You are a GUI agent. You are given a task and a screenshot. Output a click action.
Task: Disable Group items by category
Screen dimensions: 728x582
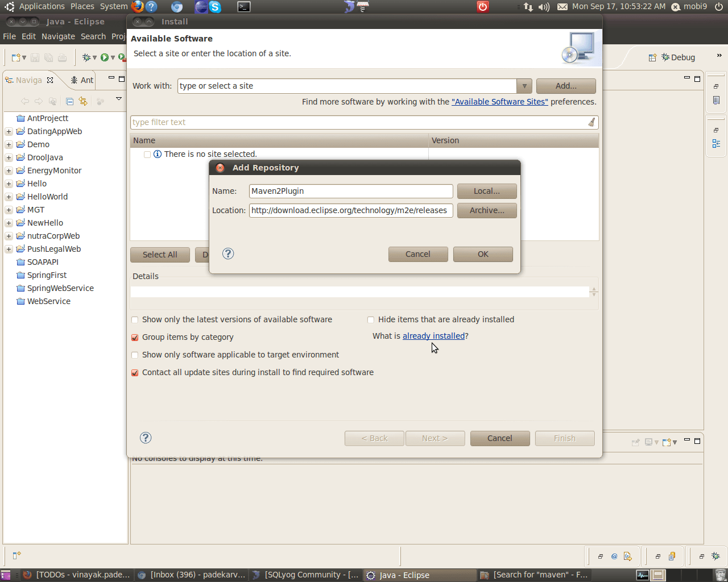click(134, 337)
